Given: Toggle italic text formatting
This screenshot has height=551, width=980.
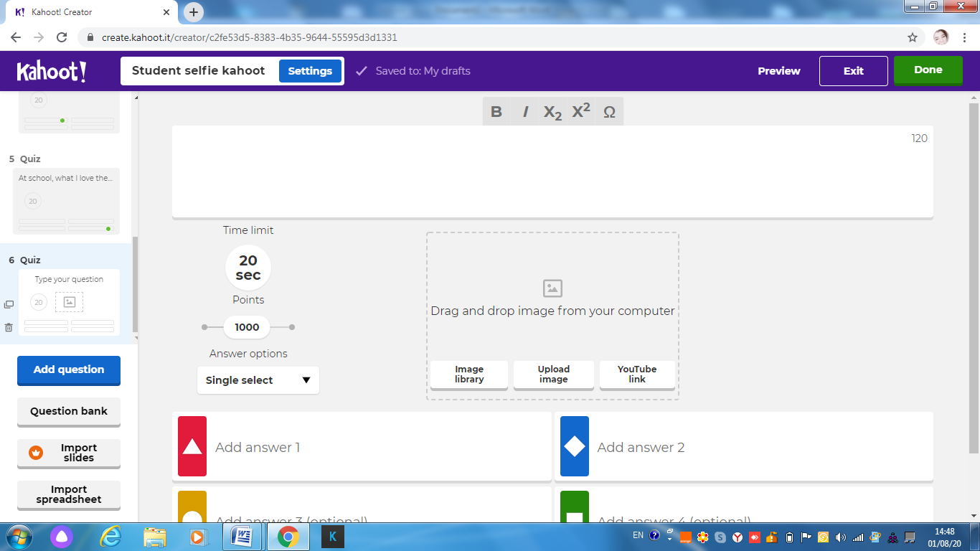Looking at the screenshot, I should pos(525,112).
